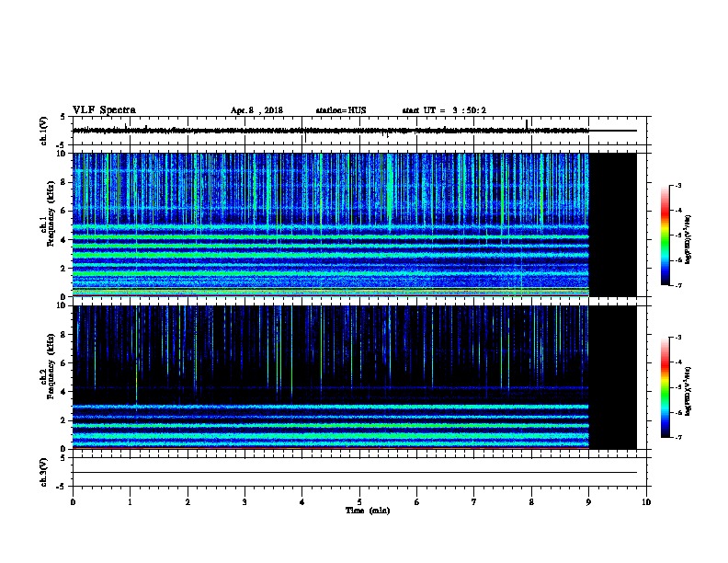Click the "10" kHz tick of ch.2 spectrogram
Screen dimensions: 728x563
pos(62,305)
